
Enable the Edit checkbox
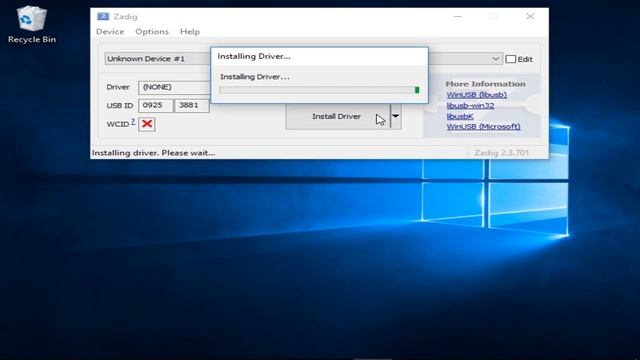(510, 59)
